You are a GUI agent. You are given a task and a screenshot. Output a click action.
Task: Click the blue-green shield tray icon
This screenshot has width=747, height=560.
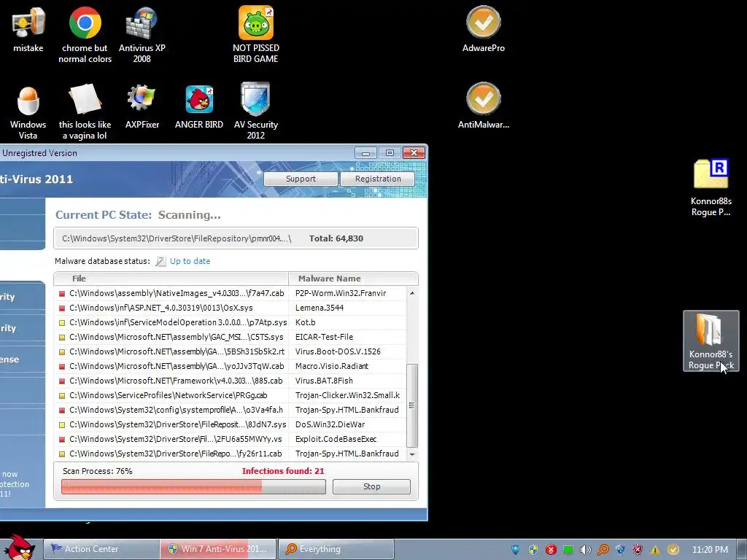(620, 550)
